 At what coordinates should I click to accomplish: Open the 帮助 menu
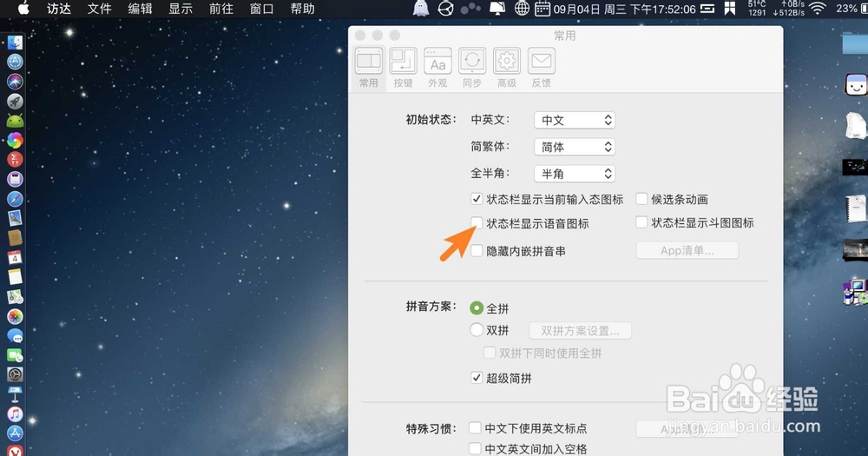[302, 9]
